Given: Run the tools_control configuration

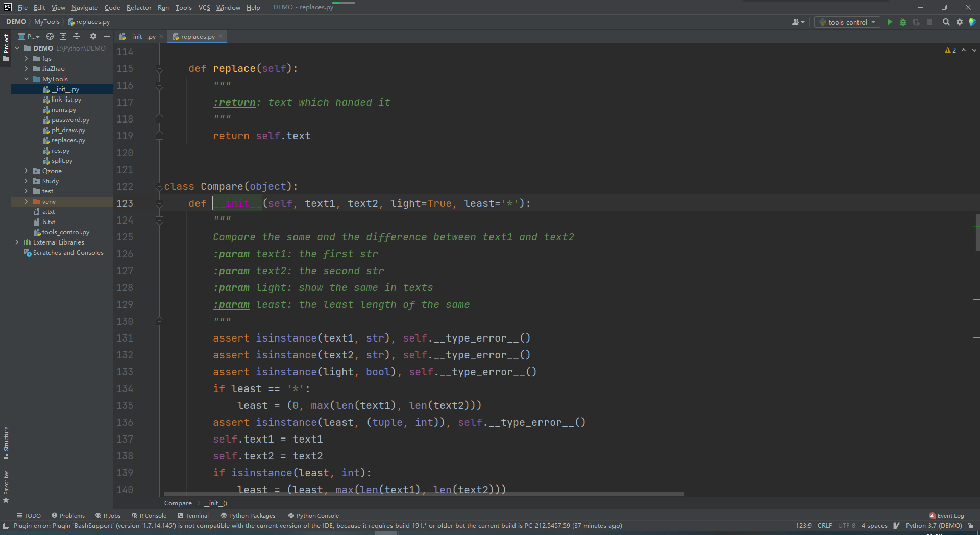Looking at the screenshot, I should (x=890, y=22).
